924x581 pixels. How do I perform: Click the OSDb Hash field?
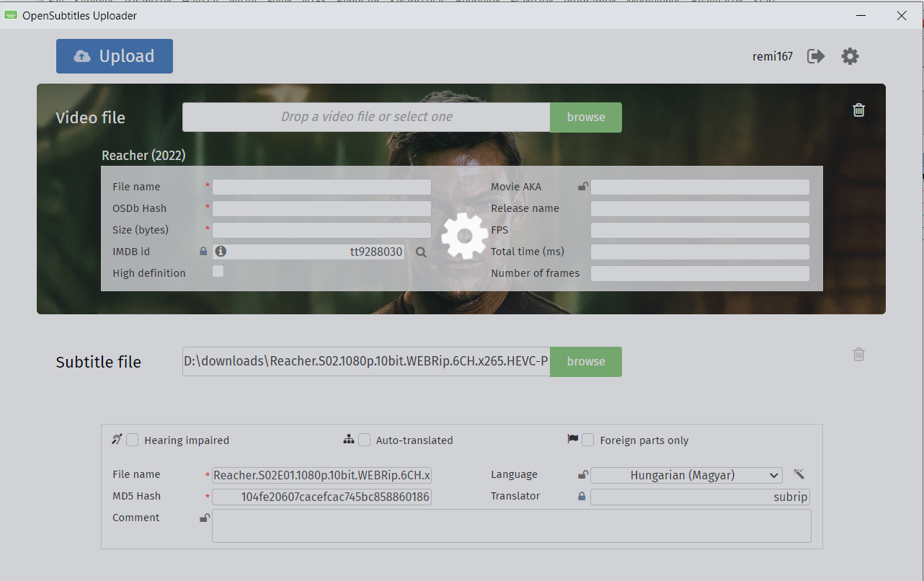[321, 208]
